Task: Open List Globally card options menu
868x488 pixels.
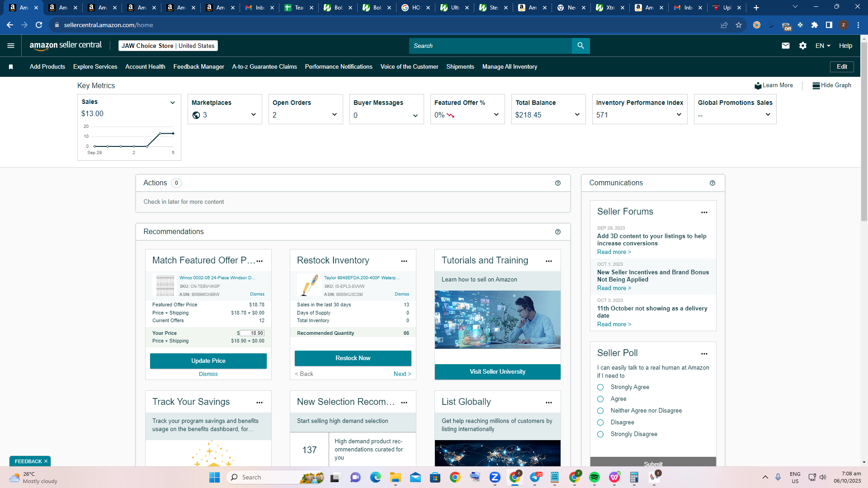Action: [549, 403]
